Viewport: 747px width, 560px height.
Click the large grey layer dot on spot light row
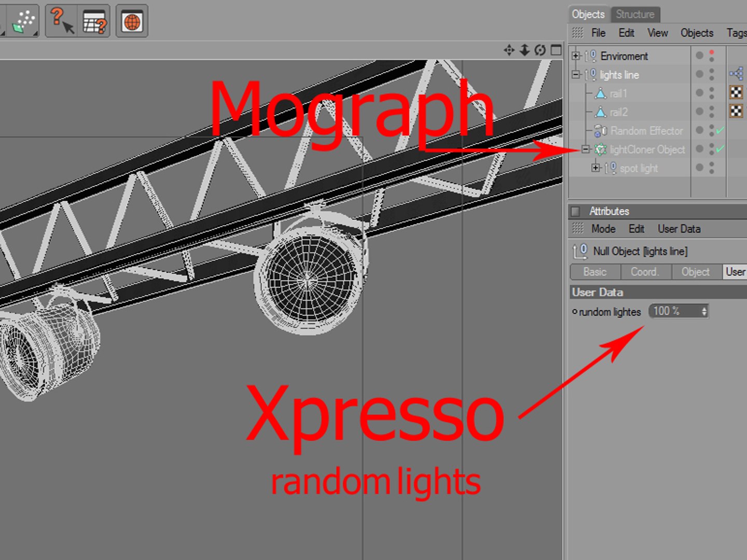699,167
